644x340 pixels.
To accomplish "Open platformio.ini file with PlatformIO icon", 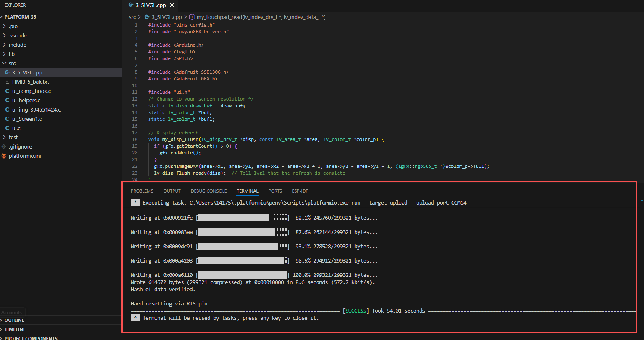I will pyautogui.click(x=25, y=156).
